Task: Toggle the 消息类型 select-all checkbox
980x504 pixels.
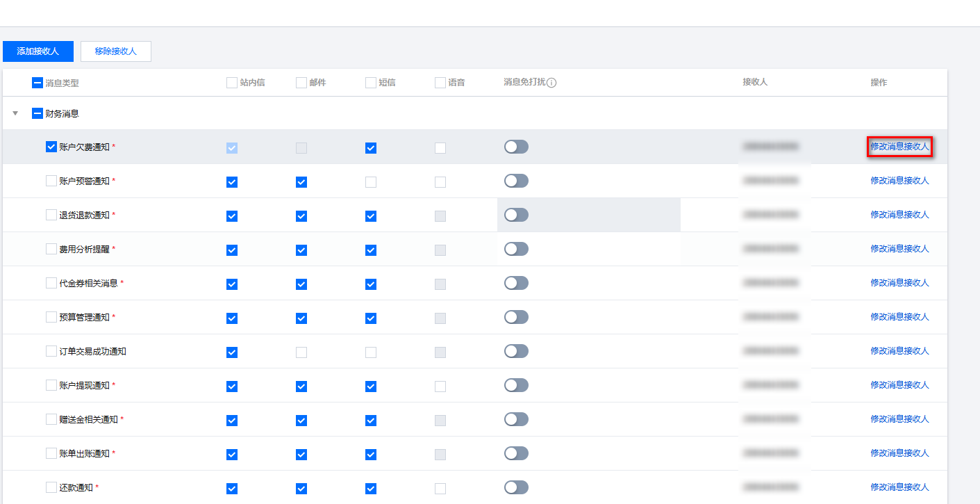Action: (38, 83)
